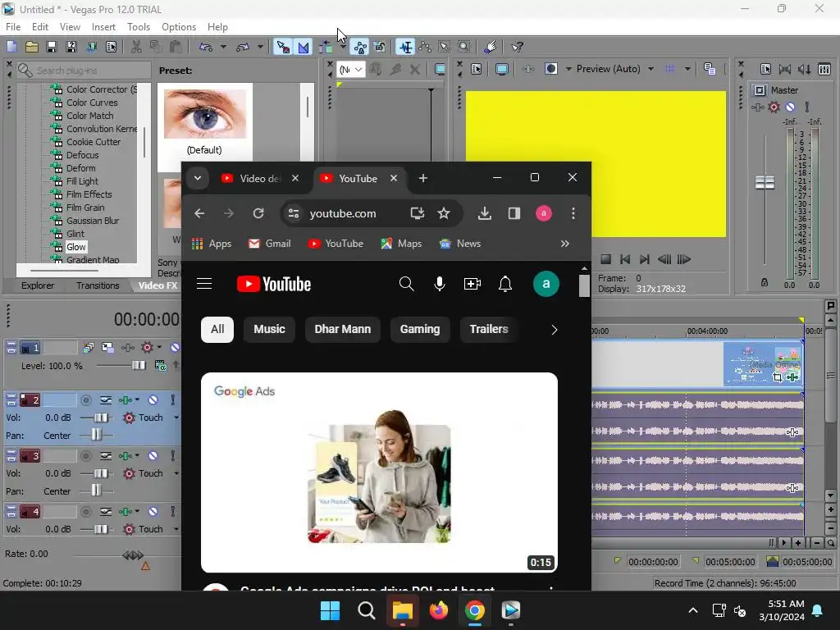840x630 pixels.
Task: Click Gmail bookmark in Chrome
Action: pyautogui.click(x=269, y=244)
